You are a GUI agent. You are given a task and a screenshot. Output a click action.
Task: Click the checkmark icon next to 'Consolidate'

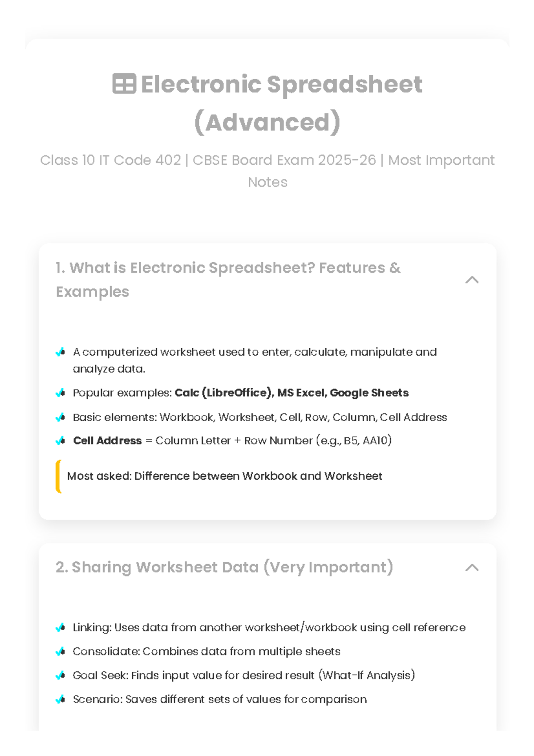tap(61, 652)
